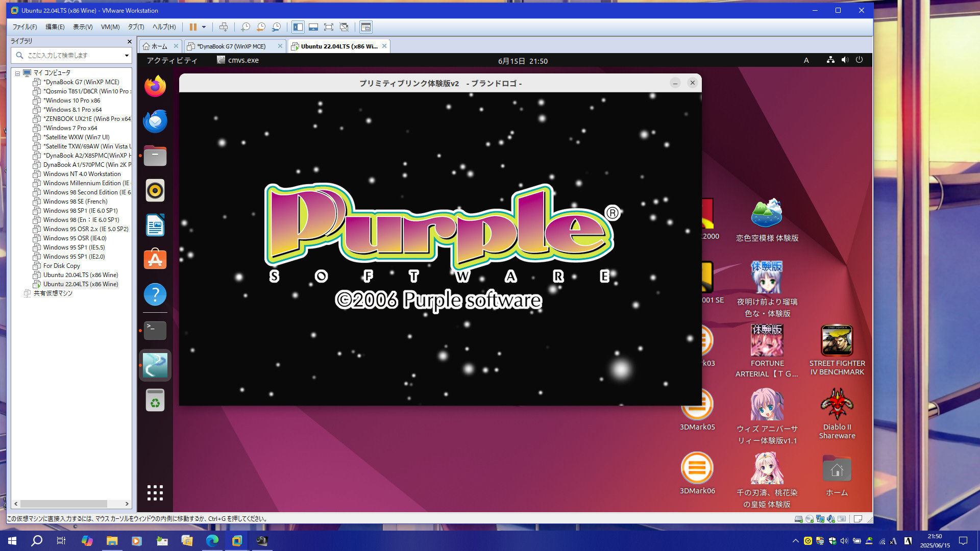Switch to DynaBook G7 (WinXP MCE) tab
Screen dimensions: 980x551
pos(231,46)
